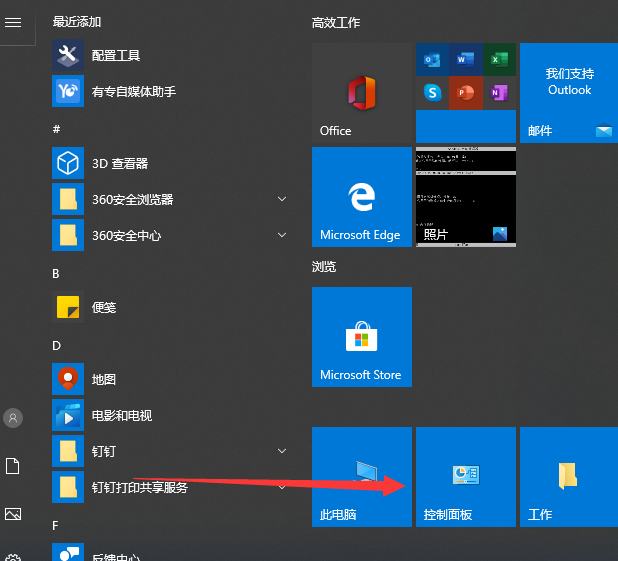The height and width of the screenshot is (561, 618).
Task: Open the This PC tile (此电脑)
Action: (362, 477)
